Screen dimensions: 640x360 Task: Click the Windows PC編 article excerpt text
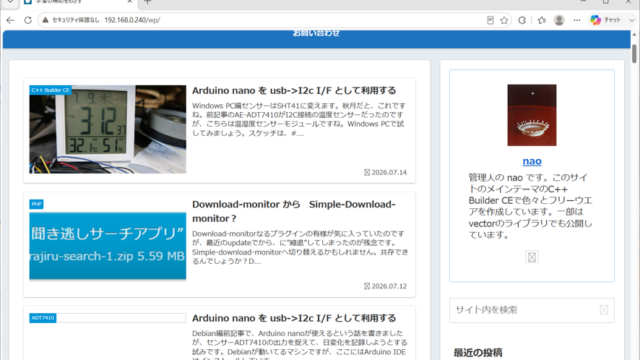coord(299,119)
